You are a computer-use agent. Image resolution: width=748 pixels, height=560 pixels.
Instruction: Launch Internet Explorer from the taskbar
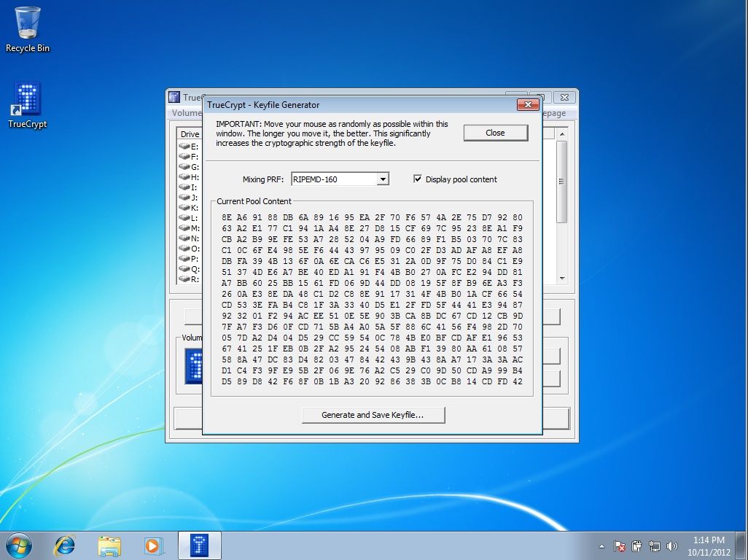(64, 545)
